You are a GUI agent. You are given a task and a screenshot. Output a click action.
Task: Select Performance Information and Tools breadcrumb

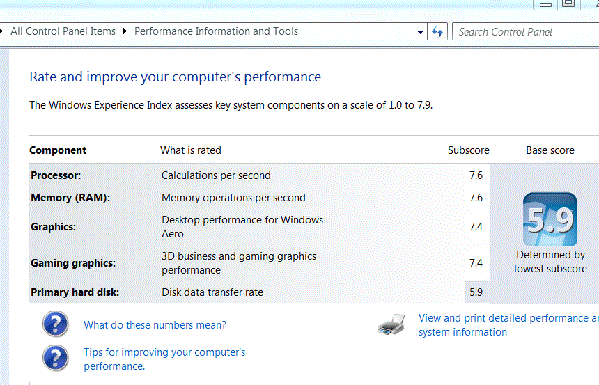click(x=216, y=31)
